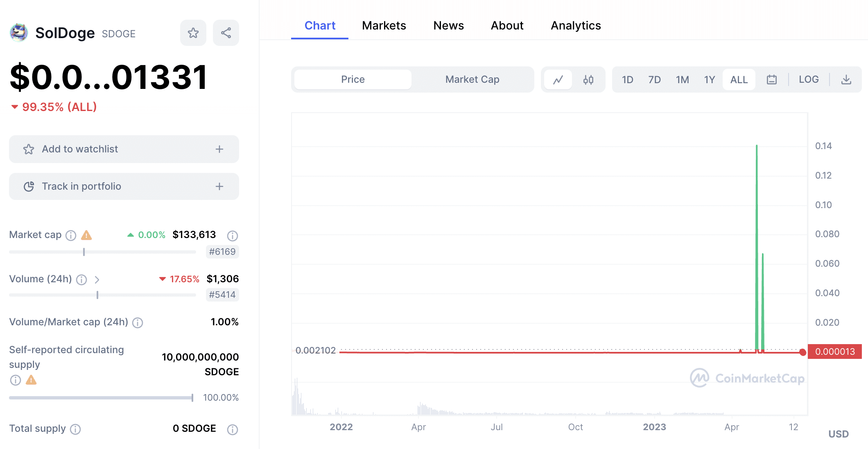Click Volume (24h) info icon
868x449 pixels.
tap(81, 279)
